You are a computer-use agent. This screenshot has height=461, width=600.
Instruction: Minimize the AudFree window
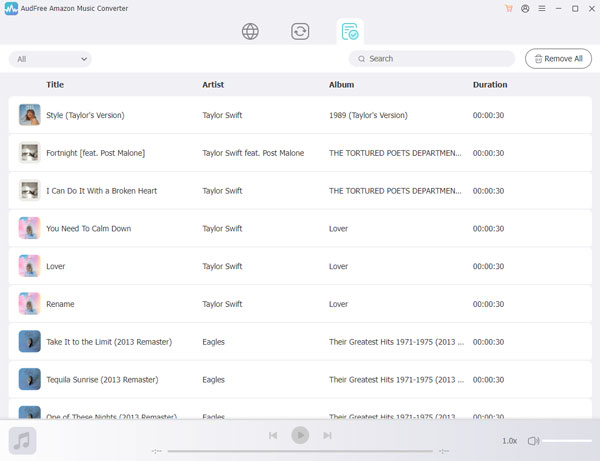tap(559, 8)
